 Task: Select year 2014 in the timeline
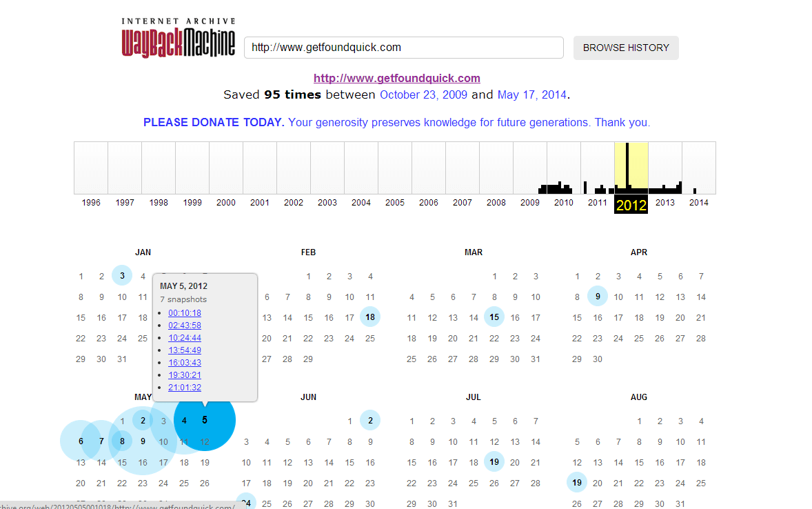[698, 203]
